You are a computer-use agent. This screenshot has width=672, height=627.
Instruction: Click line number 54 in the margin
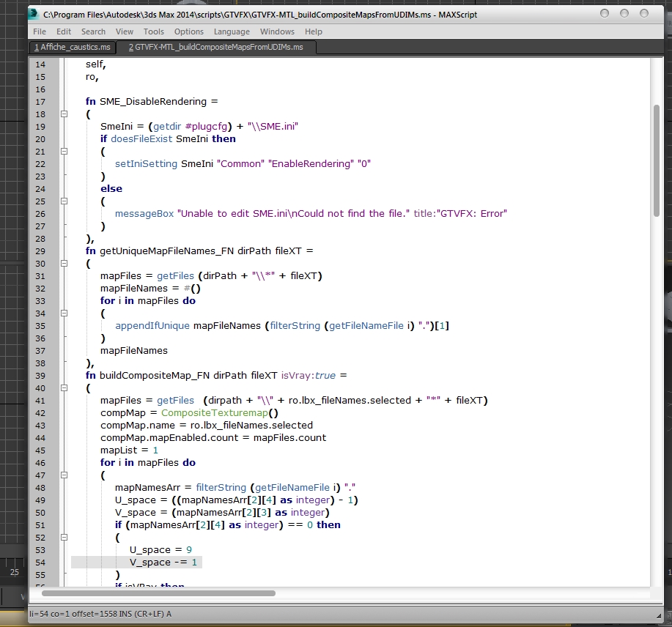click(x=40, y=563)
